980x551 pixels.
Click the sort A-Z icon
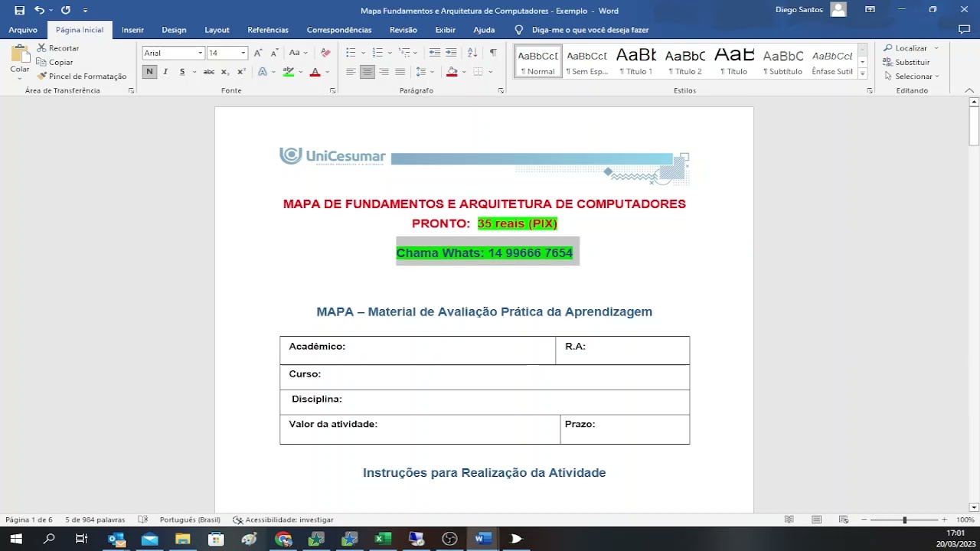point(472,53)
